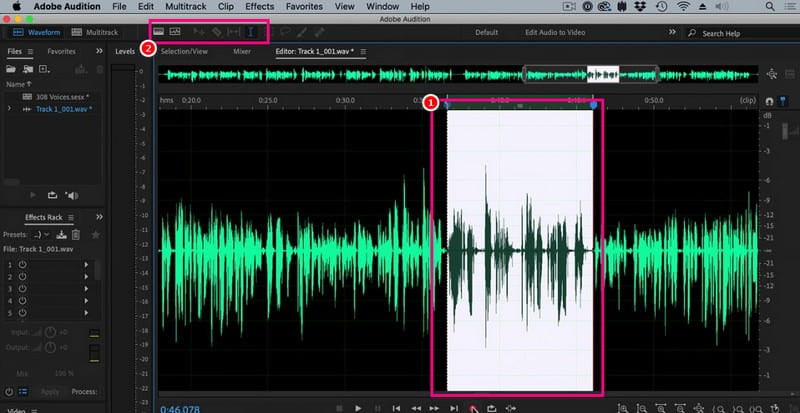Toggle loop playback in the transport
The image size is (800, 413).
tap(491, 408)
